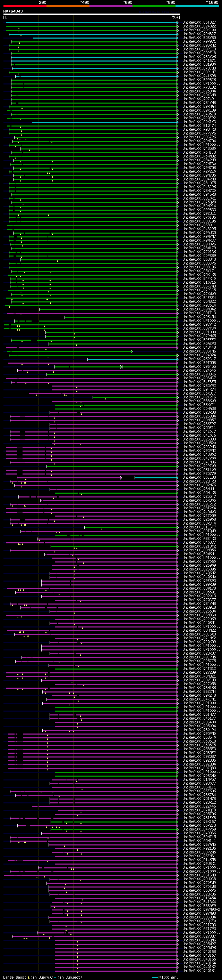Click hit label UniRef100_Q4QI64
The image size is (222, 980).
point(199,963)
